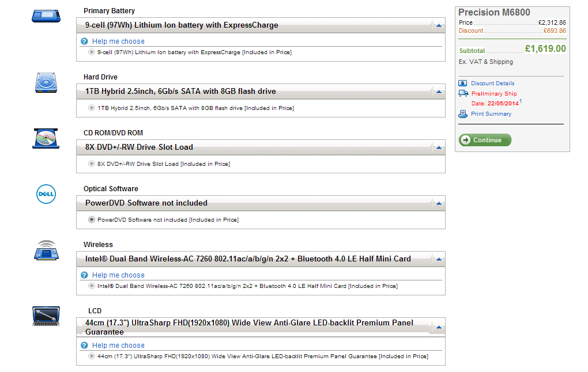
Task: Click the CD ROM/DVD ROM section label
Action: point(113,133)
